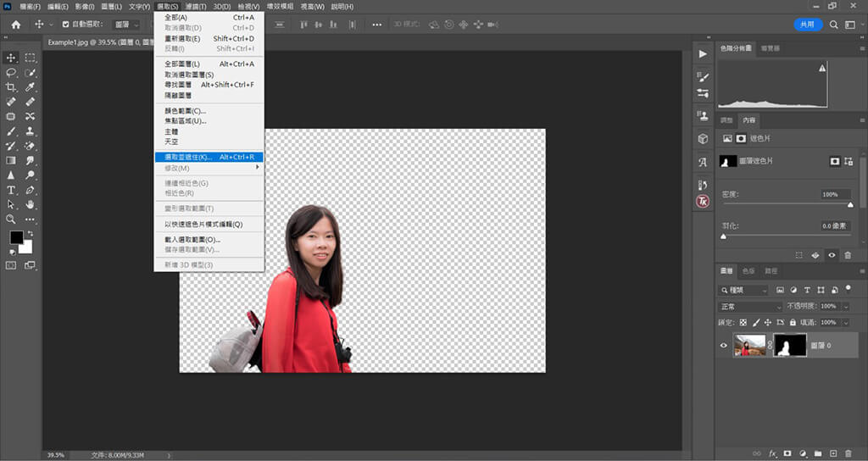868x461 pixels.
Task: Choose 全部(A) select all entry
Action: coord(209,18)
